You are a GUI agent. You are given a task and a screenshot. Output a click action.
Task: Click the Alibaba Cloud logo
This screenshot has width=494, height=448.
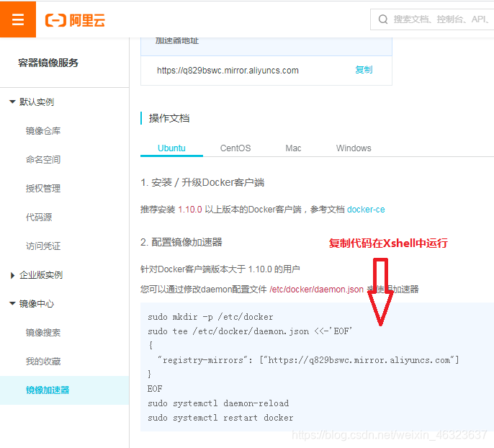(x=75, y=20)
